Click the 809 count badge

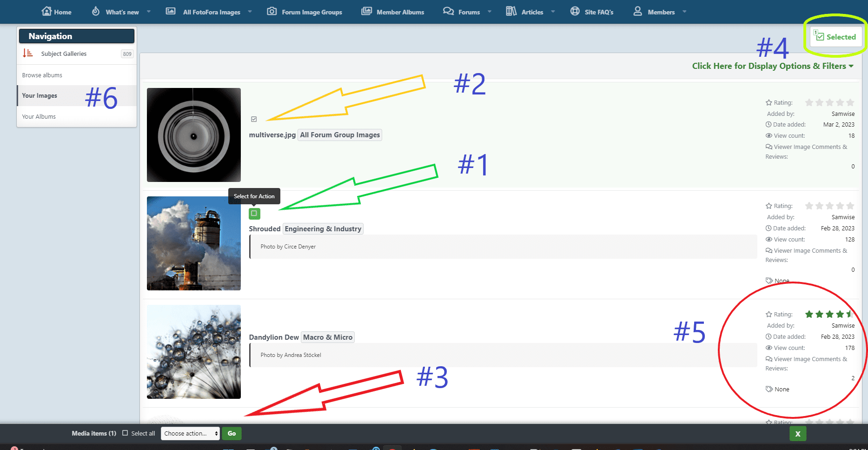127,54
